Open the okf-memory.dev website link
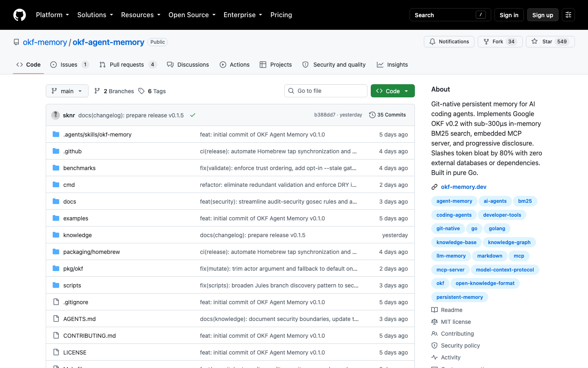Image resolution: width=588 pixels, height=368 pixels. (463, 187)
